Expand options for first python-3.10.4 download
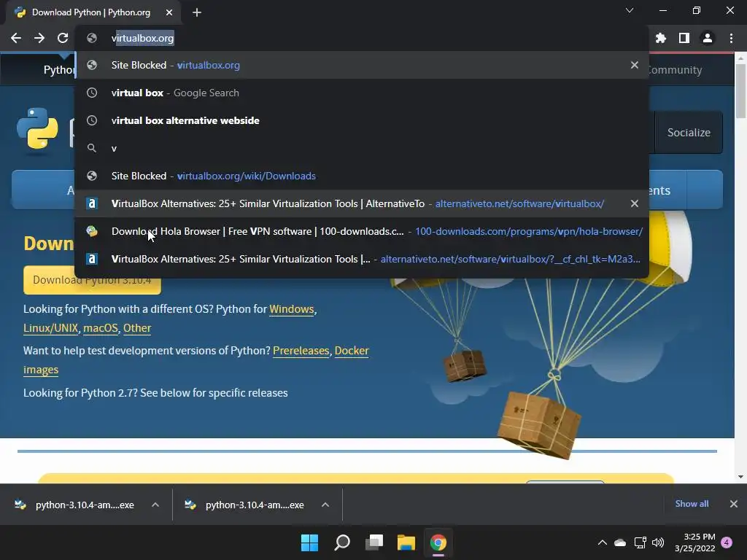Image resolution: width=747 pixels, height=560 pixels. coord(155,505)
